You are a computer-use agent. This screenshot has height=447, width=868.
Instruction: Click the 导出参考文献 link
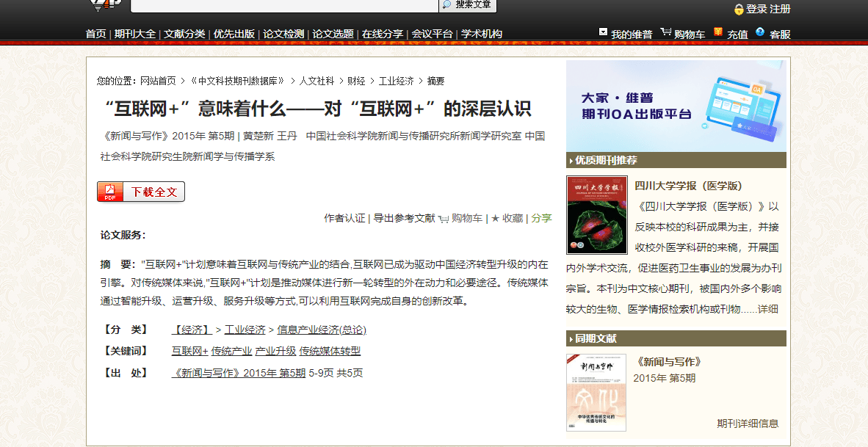(404, 218)
